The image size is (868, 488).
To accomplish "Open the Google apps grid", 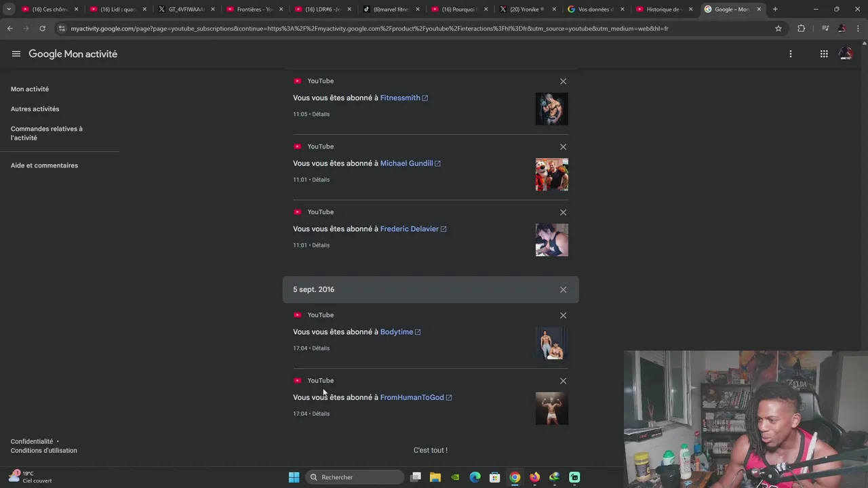I will (824, 54).
